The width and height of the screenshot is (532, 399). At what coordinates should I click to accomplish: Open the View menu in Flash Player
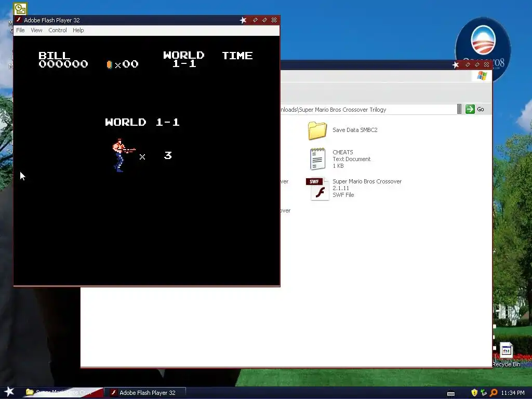coord(36,30)
